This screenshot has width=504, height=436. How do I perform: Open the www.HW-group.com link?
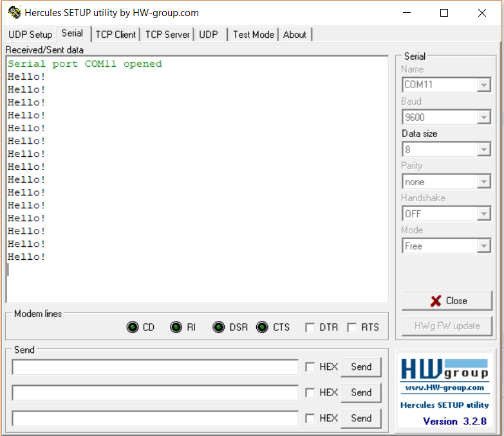pos(445,388)
